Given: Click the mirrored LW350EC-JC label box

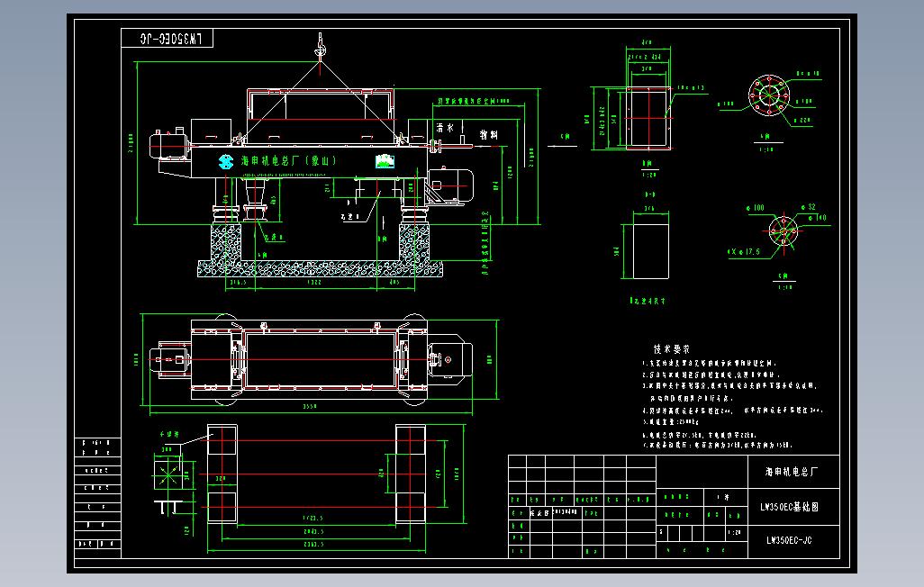Looking at the screenshot, I should tap(168, 39).
